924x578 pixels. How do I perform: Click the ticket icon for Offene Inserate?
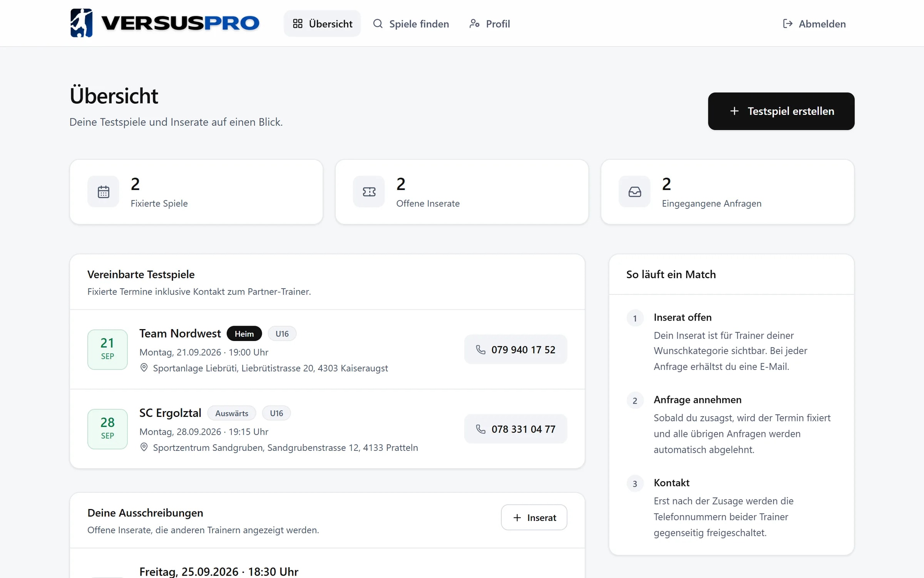369,192
